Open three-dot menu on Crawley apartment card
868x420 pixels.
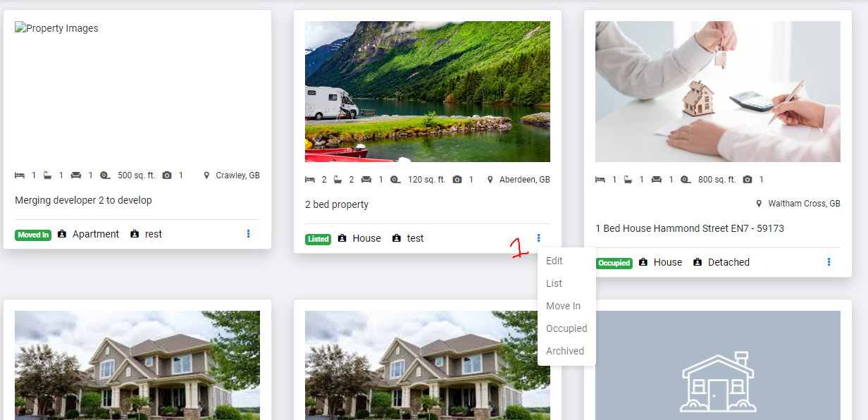(249, 234)
